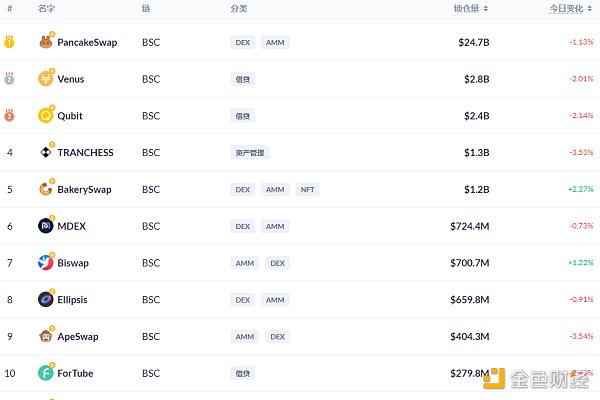Select the 资产管理 tag on TRANCHESS
The width and height of the screenshot is (600, 400).
[x=249, y=153]
